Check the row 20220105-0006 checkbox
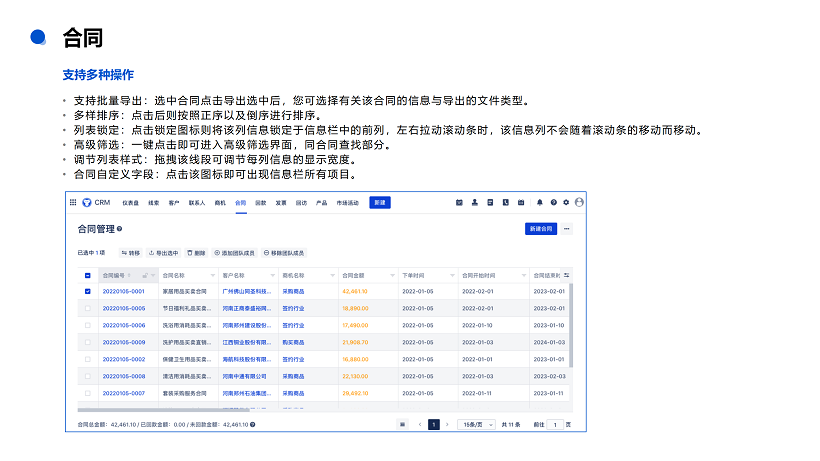The height and width of the screenshot is (461, 820). pyautogui.click(x=87, y=325)
